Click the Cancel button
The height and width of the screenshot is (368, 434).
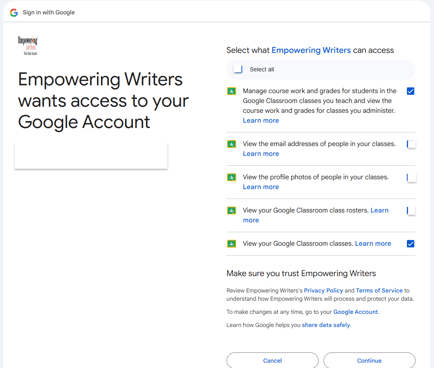coord(272,360)
